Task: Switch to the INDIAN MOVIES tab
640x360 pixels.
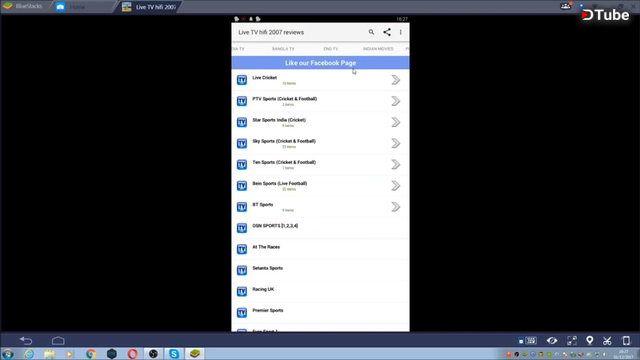Action: [378, 49]
